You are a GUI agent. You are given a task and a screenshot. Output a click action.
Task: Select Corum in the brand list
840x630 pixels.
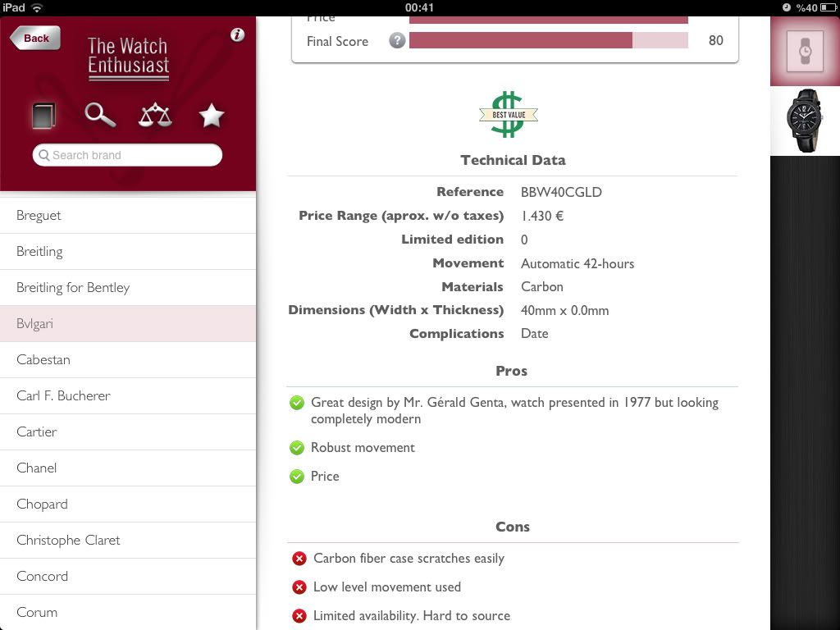pyautogui.click(x=128, y=612)
